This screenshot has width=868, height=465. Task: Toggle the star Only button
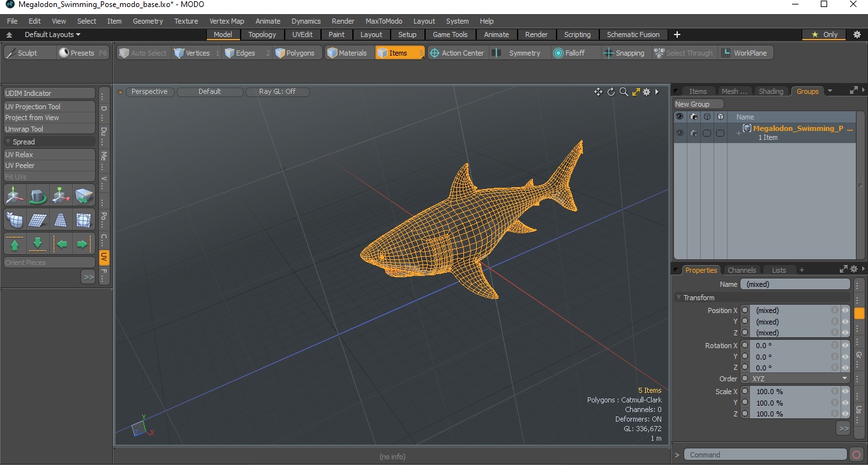pyautogui.click(x=824, y=34)
